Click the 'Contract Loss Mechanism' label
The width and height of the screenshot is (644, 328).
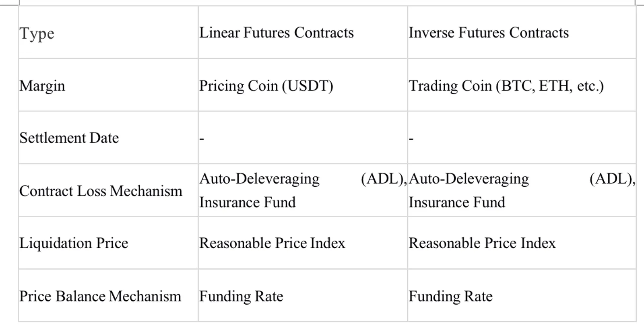tap(101, 191)
